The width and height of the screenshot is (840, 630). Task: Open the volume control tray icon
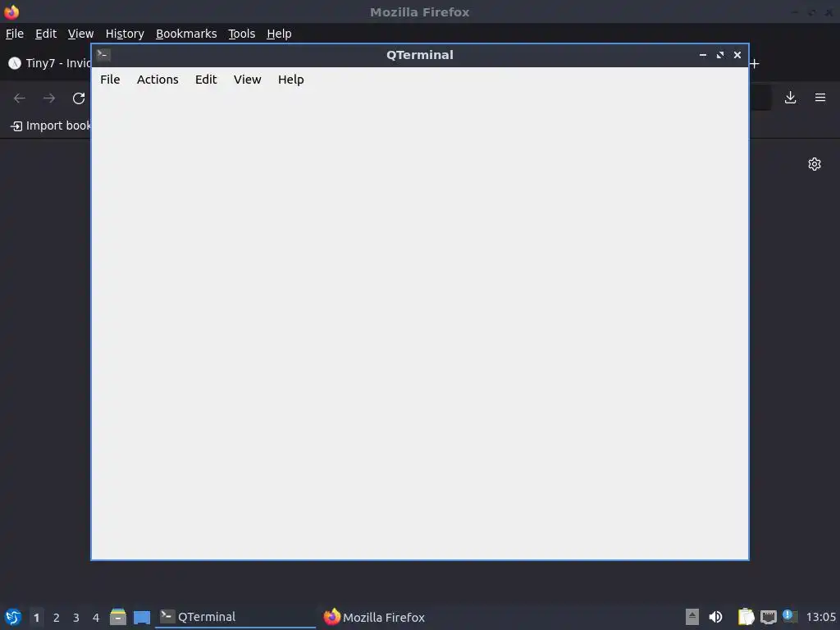715,617
